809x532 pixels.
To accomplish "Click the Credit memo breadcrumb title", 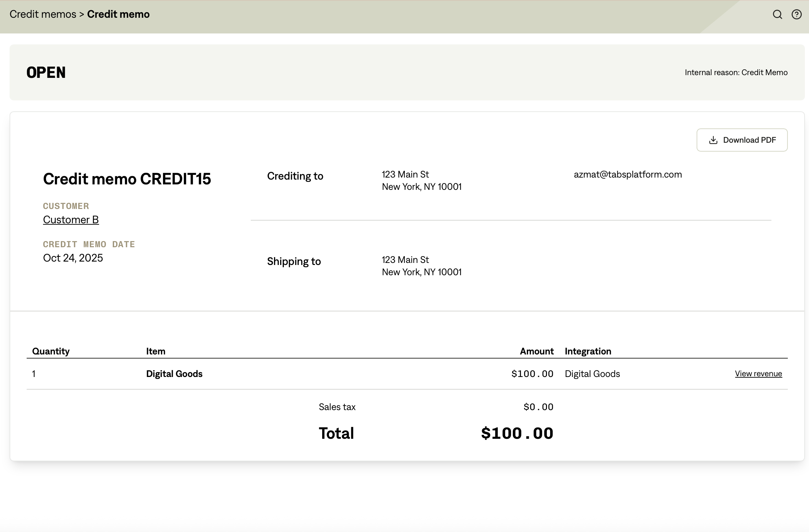I will pos(118,14).
